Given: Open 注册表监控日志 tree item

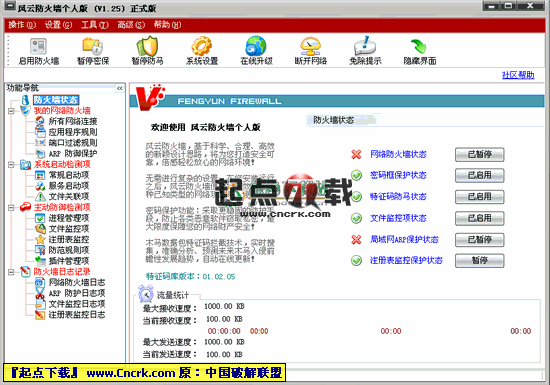Looking at the screenshot, I should tap(77, 315).
